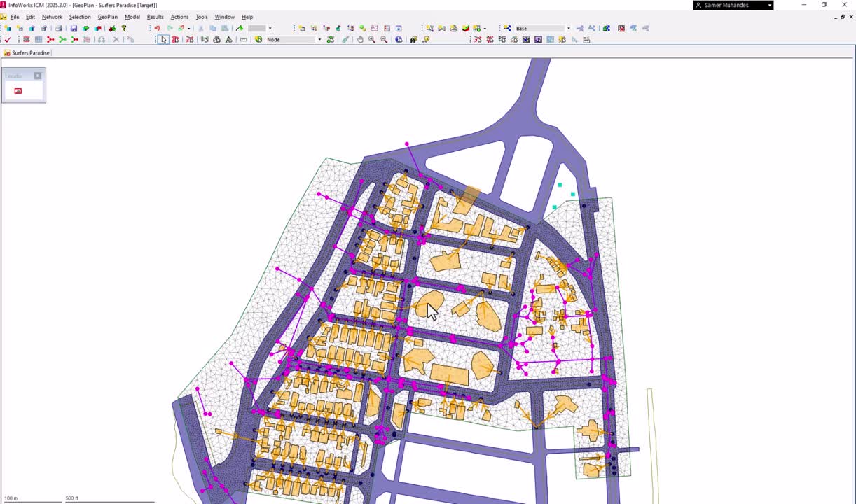
Task: Switch to the Surfers Paradise tab
Action: point(27,52)
